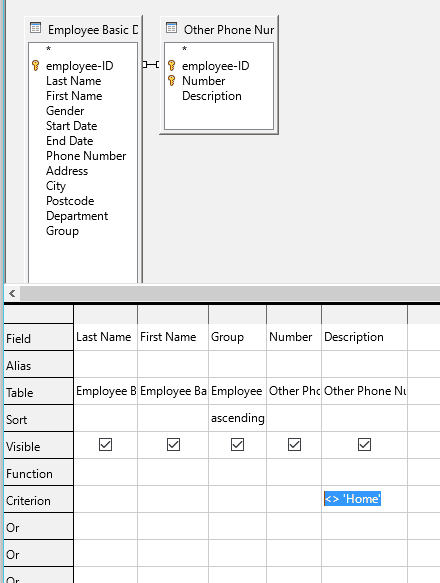
Task: Select Department field in Employee table
Action: [77, 216]
